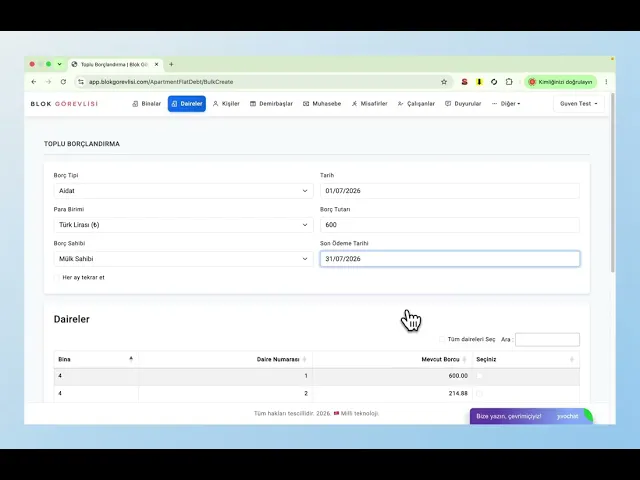Go back using the browser back arrow
This screenshot has width=640, height=480.
pyautogui.click(x=34, y=82)
